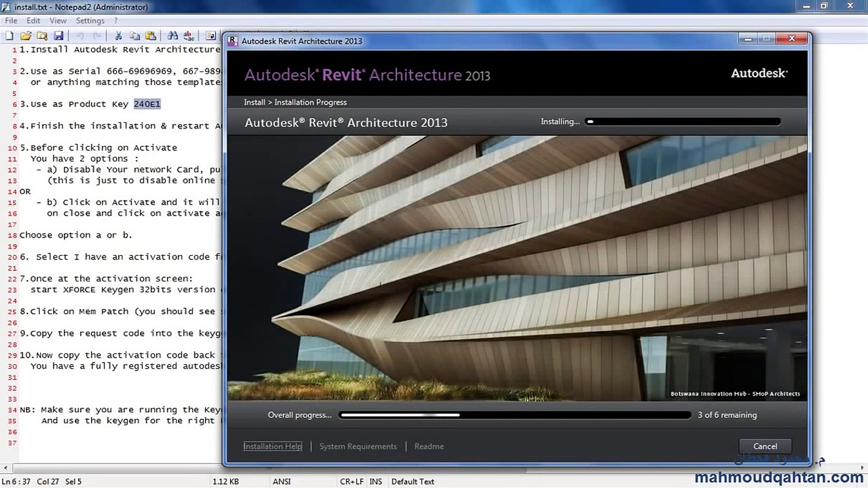The width and height of the screenshot is (868, 488).
Task: Click the INS indicator in status bar
Action: 375,481
